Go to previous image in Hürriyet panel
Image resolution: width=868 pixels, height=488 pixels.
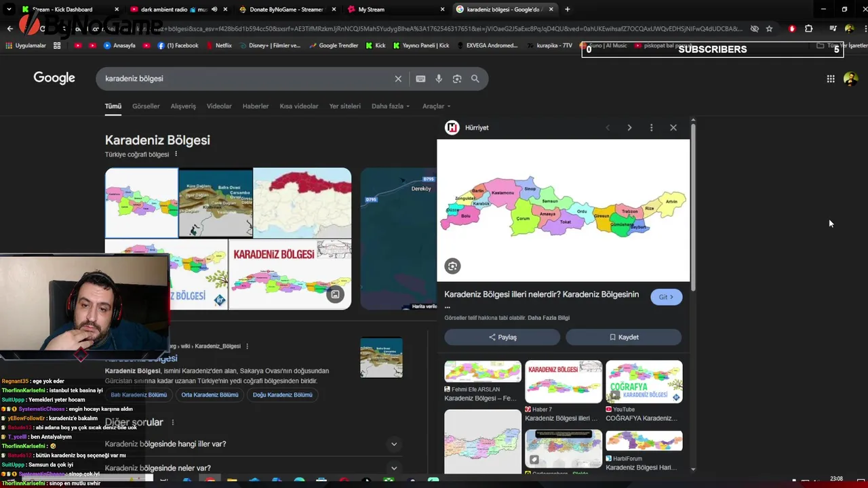pos(608,127)
